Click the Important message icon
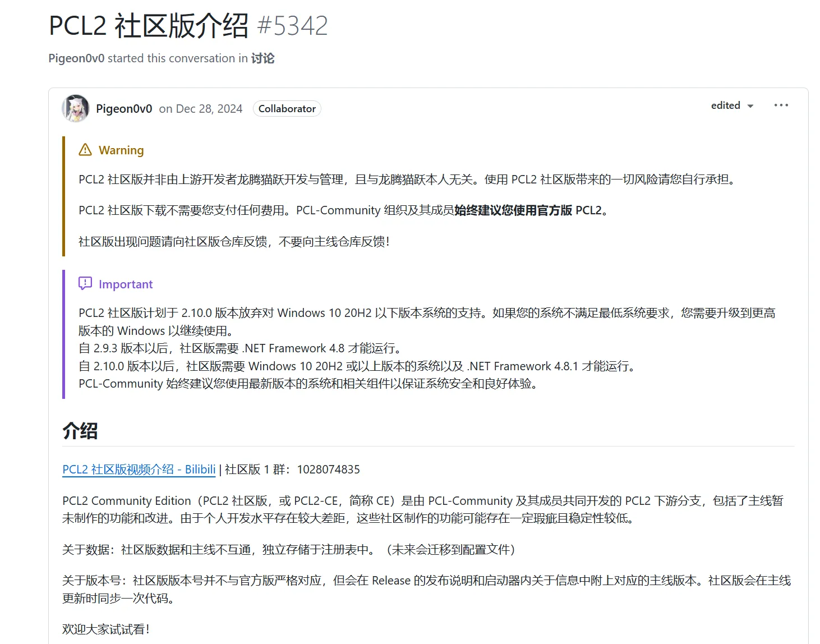The image size is (820, 644). pos(85,283)
